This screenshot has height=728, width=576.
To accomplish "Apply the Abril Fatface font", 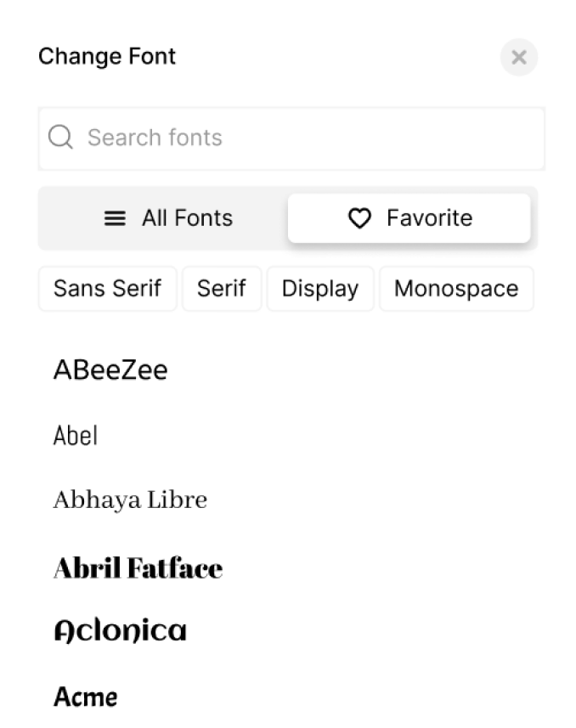I will (138, 567).
